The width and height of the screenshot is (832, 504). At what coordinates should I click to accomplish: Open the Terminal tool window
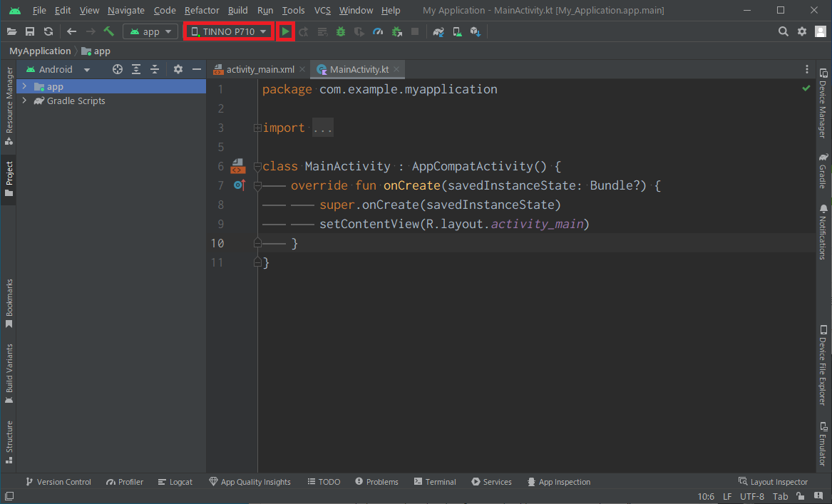point(435,482)
